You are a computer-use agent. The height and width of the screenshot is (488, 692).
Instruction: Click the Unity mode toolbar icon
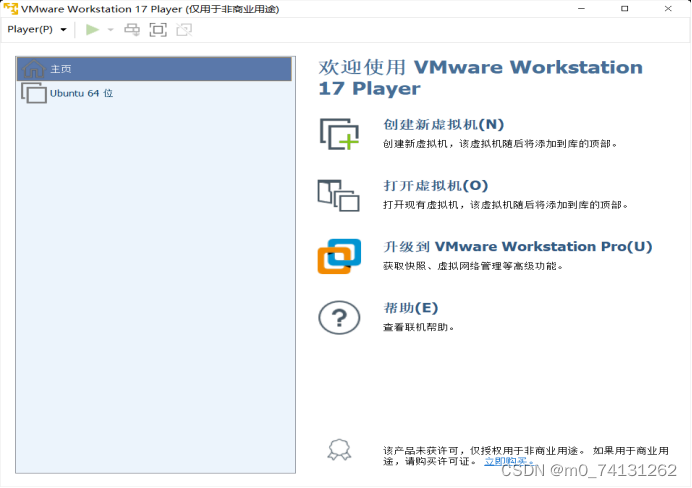[x=184, y=30]
